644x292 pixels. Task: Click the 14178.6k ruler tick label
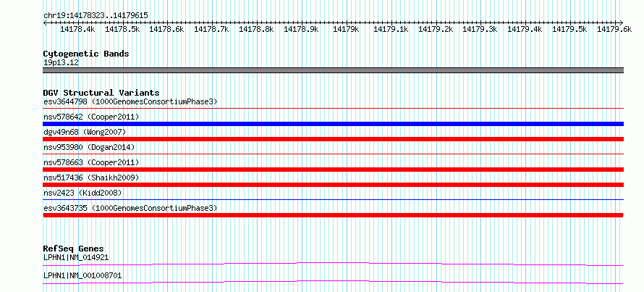click(166, 29)
